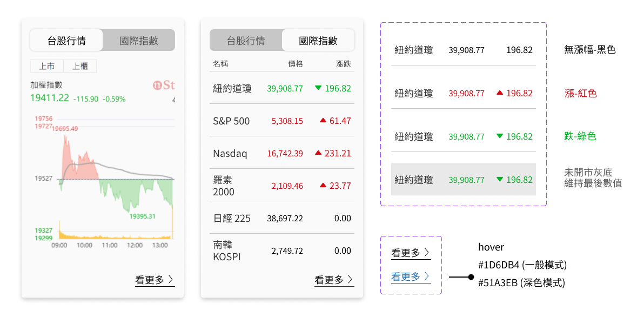This screenshot has height=316, width=644.
Task: Click the chart high label 19695.49
Action: click(x=65, y=128)
